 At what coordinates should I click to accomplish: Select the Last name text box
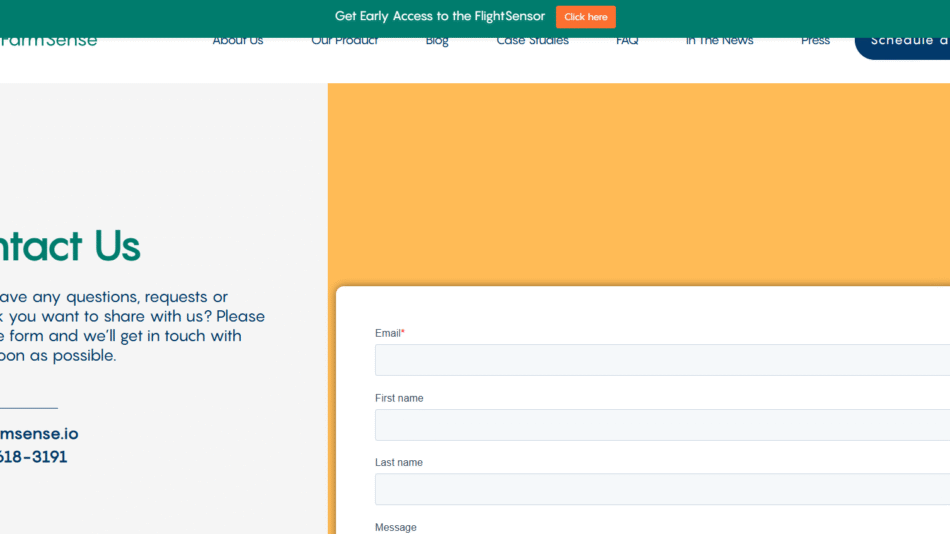[662, 489]
